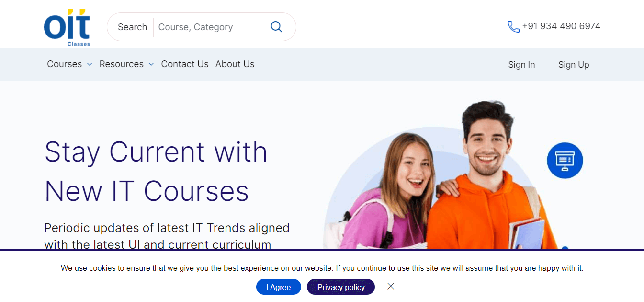Image resolution: width=644 pixels, height=302 pixels.
Task: Go to the Contact Us page
Action: click(x=185, y=64)
